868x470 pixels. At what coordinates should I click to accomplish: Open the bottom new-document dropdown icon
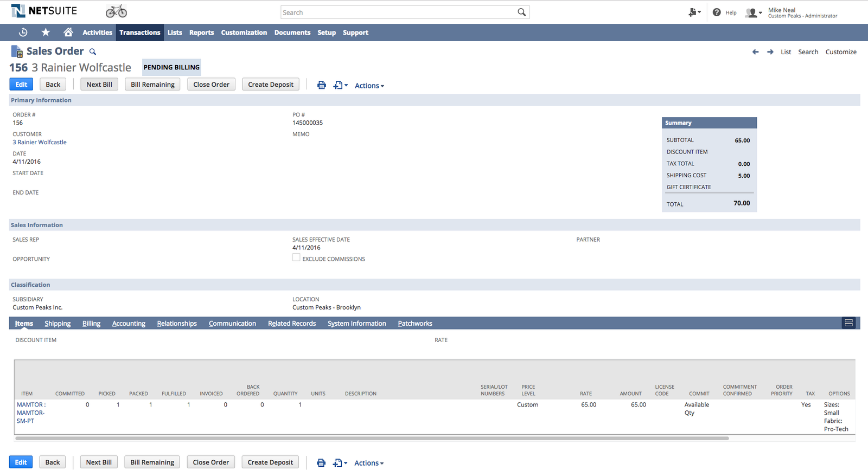click(x=340, y=463)
